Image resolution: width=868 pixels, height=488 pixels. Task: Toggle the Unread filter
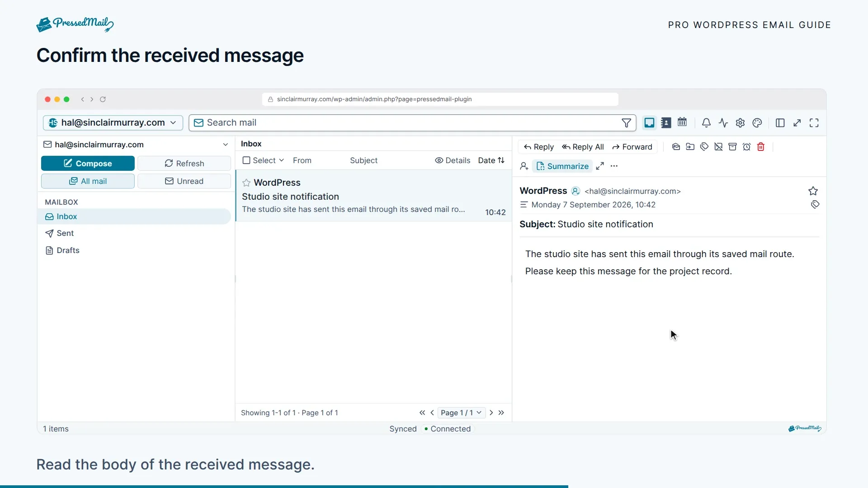pos(184,181)
